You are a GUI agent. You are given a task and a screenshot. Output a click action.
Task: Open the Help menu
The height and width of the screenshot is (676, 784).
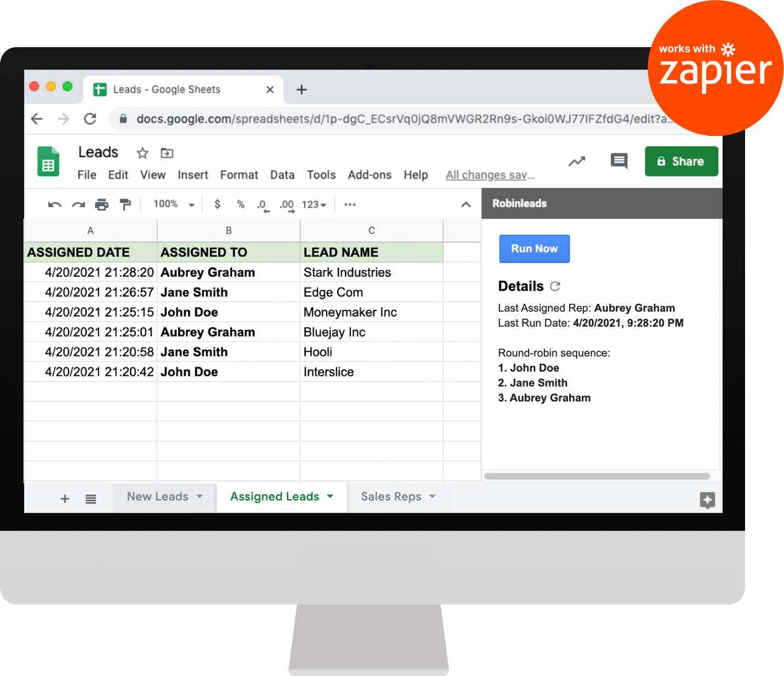416,175
